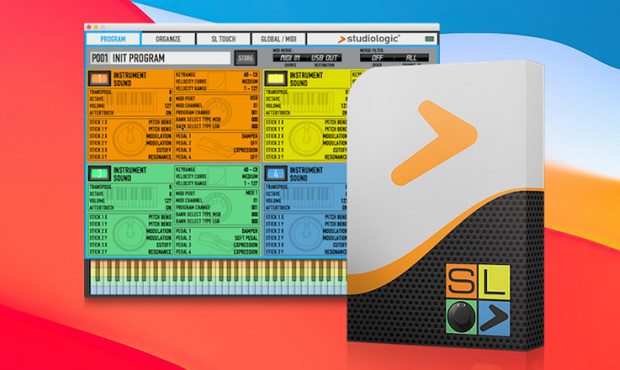The height and width of the screenshot is (370, 620).
Task: Open the merge filter OFF selector
Action: pos(377,58)
